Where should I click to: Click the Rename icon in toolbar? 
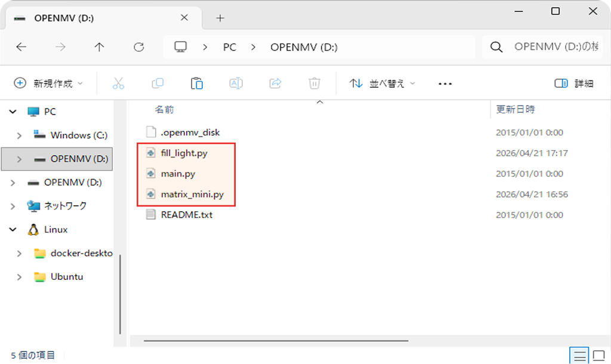(x=236, y=83)
